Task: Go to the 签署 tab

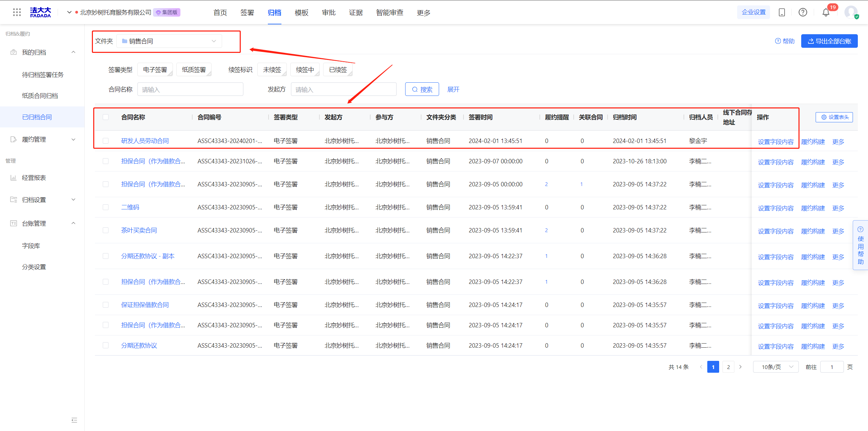Action: pos(247,13)
